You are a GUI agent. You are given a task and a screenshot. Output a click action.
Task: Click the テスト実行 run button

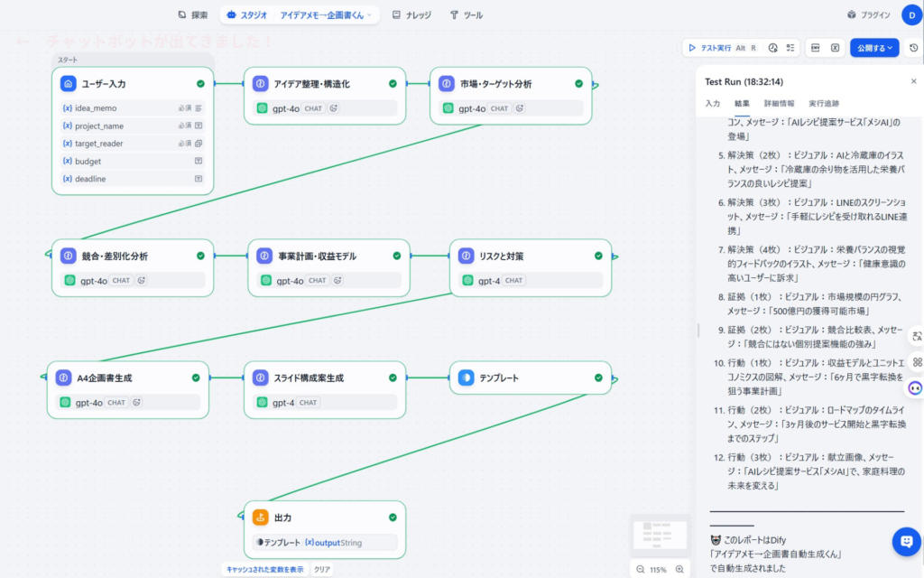pos(709,48)
